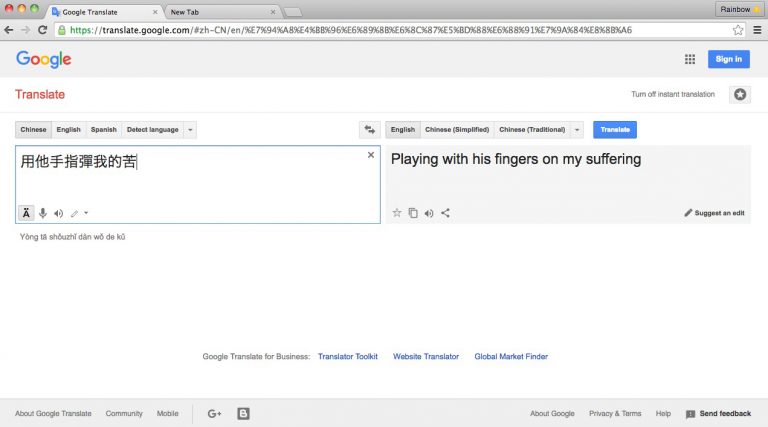Select Chinese (Traditional) target language
The height and width of the screenshot is (427, 768).
[531, 130]
